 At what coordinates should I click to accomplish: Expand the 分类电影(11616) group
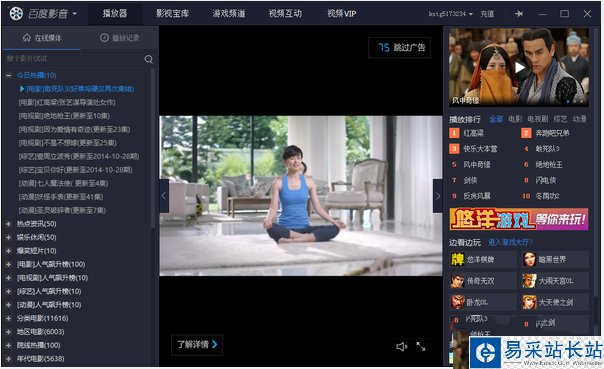8,318
